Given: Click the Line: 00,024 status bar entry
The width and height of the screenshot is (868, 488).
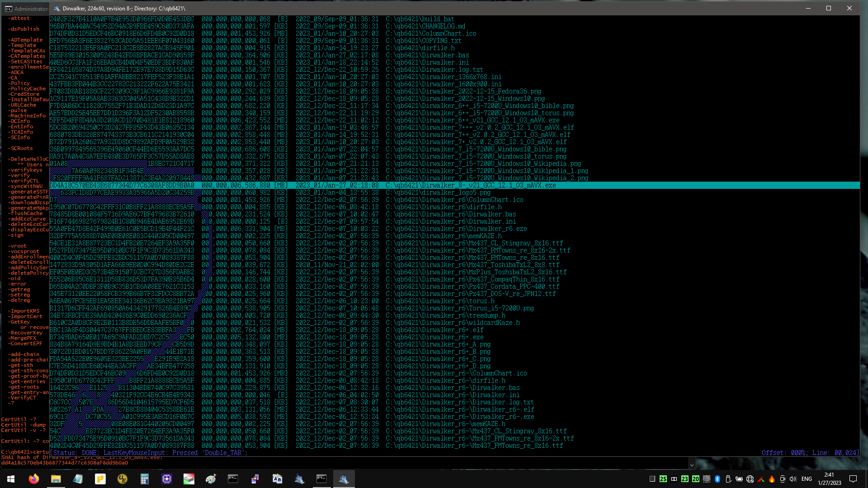Looking at the screenshot, I should click(x=835, y=453).
